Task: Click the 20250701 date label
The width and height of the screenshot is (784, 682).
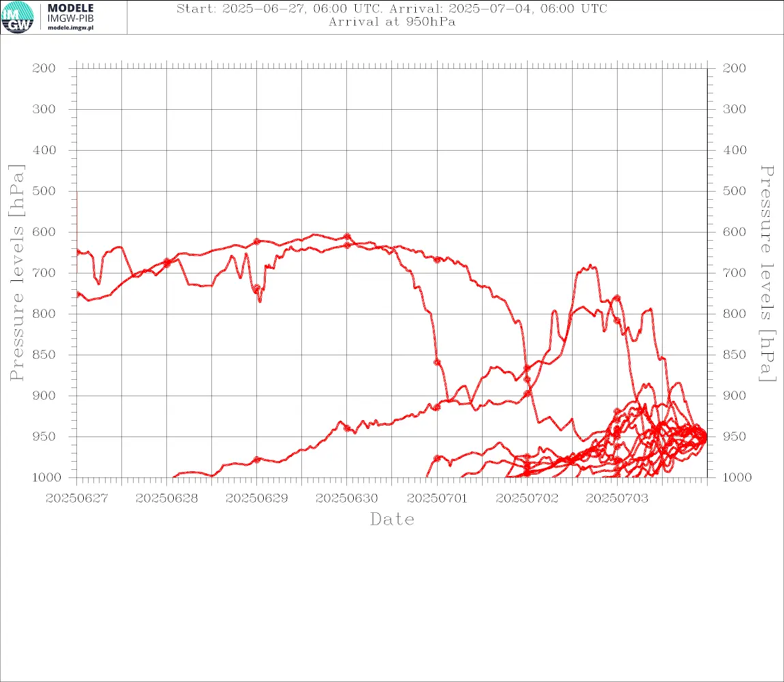Action: pyautogui.click(x=437, y=499)
